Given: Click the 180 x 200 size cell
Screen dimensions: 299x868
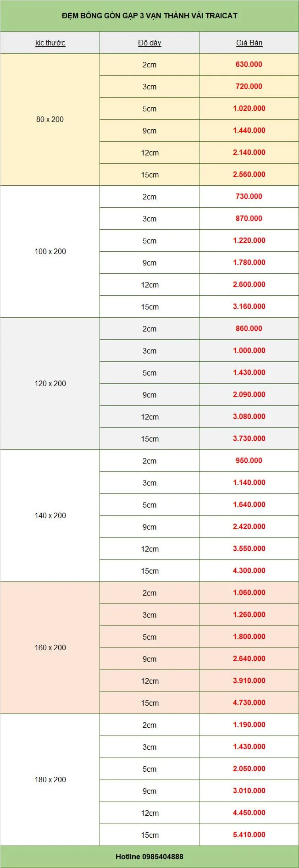Looking at the screenshot, I should click(50, 780).
